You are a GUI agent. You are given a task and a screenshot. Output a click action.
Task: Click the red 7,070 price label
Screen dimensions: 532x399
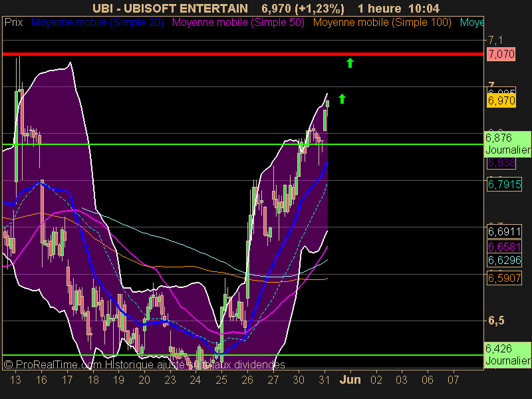[x=501, y=54]
